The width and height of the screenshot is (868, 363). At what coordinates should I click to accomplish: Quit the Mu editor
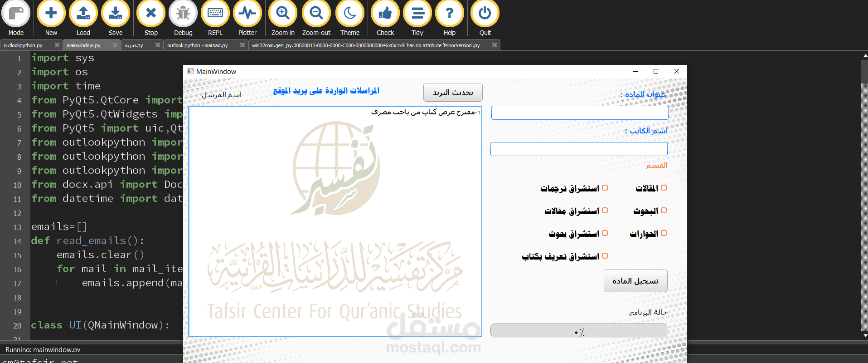coord(485,19)
